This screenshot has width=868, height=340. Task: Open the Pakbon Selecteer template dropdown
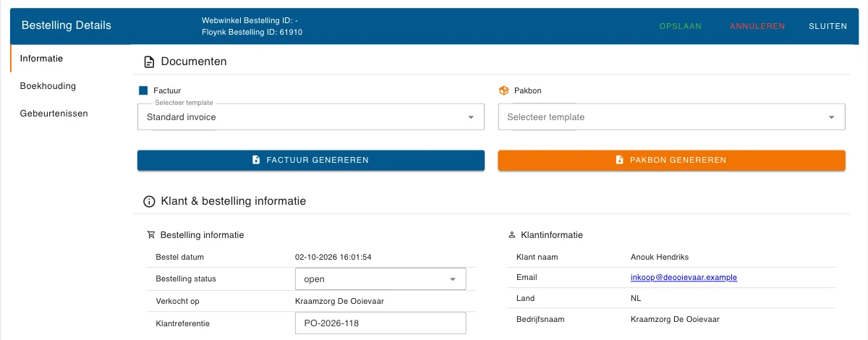point(672,116)
